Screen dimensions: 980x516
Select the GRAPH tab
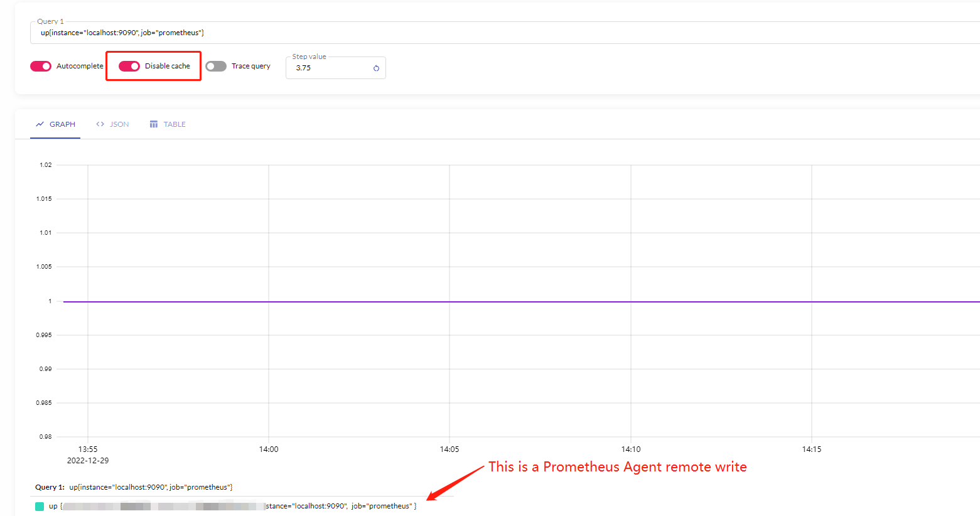click(62, 124)
